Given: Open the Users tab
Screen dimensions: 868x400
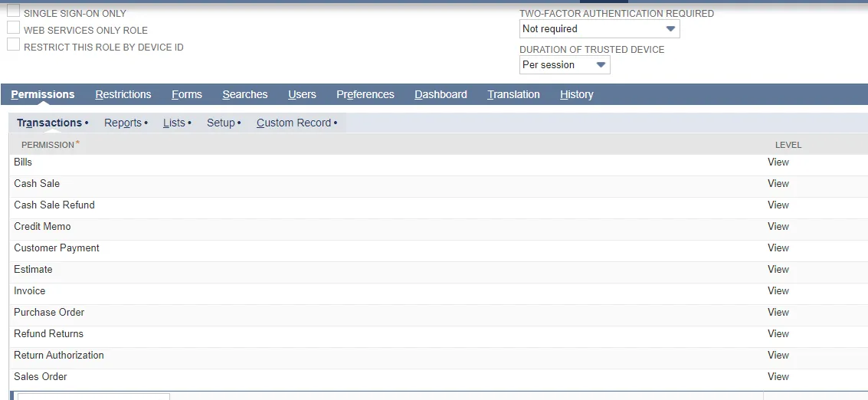Looking at the screenshot, I should click(x=302, y=95).
